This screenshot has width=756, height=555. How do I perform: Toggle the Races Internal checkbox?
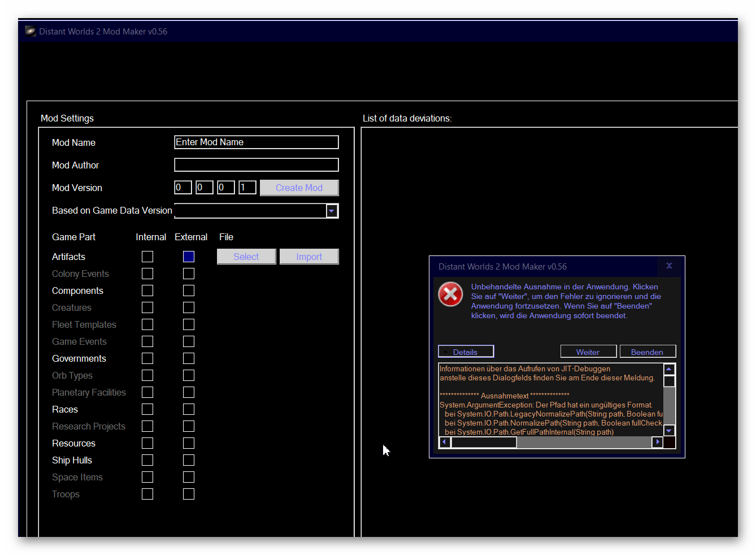[x=147, y=409]
